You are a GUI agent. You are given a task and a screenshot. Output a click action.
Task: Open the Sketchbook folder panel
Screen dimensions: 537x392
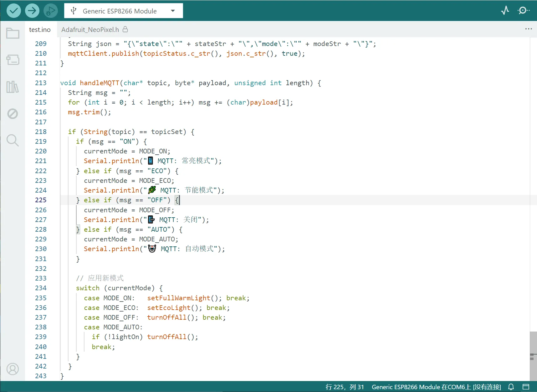point(13,33)
